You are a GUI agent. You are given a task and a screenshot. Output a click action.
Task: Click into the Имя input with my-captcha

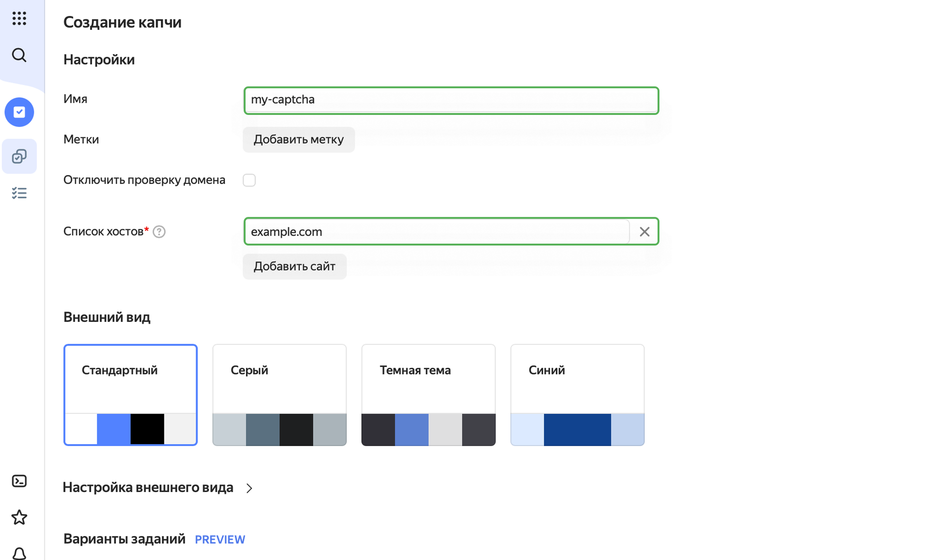(x=450, y=100)
